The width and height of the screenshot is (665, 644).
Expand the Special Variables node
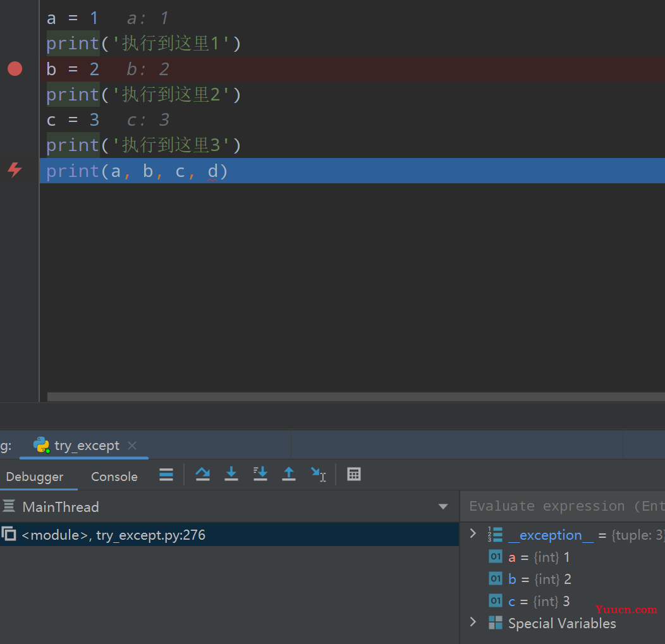473,622
